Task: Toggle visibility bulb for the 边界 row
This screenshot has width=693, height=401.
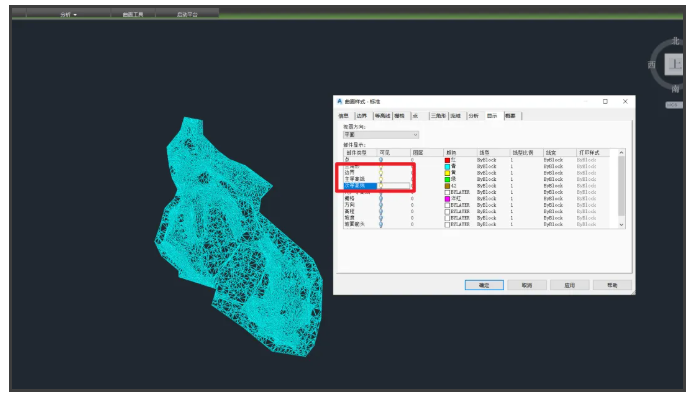Action: 381,172
